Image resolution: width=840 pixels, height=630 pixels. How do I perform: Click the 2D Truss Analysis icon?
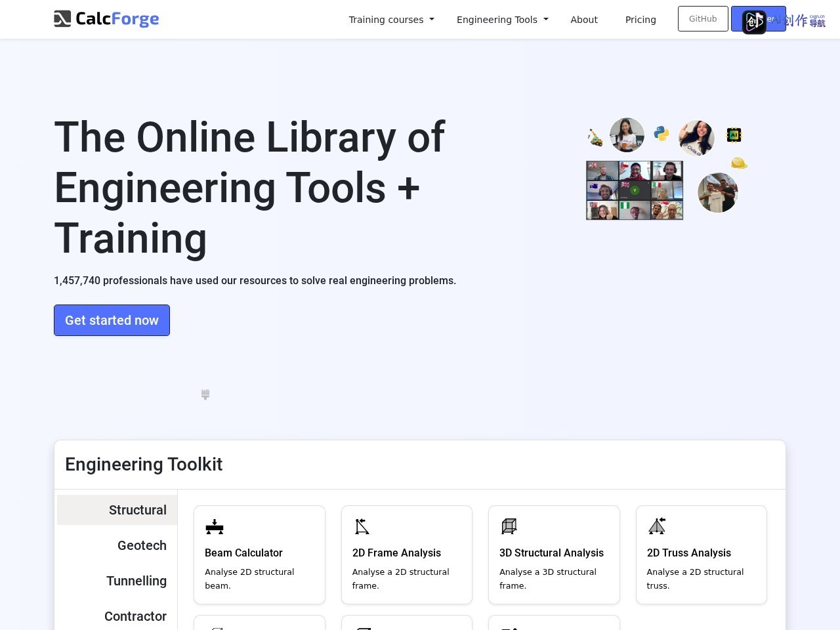(657, 526)
